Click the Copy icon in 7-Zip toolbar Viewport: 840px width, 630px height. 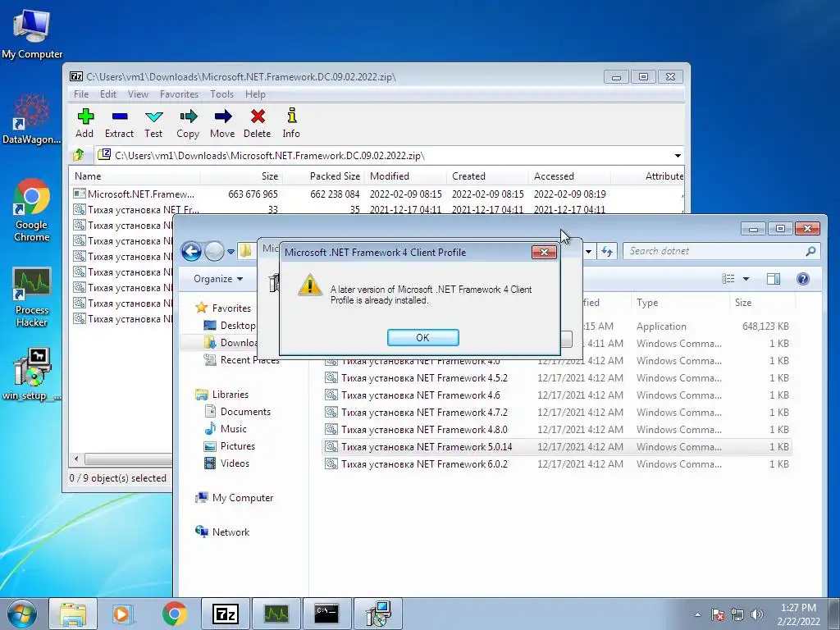(188, 123)
